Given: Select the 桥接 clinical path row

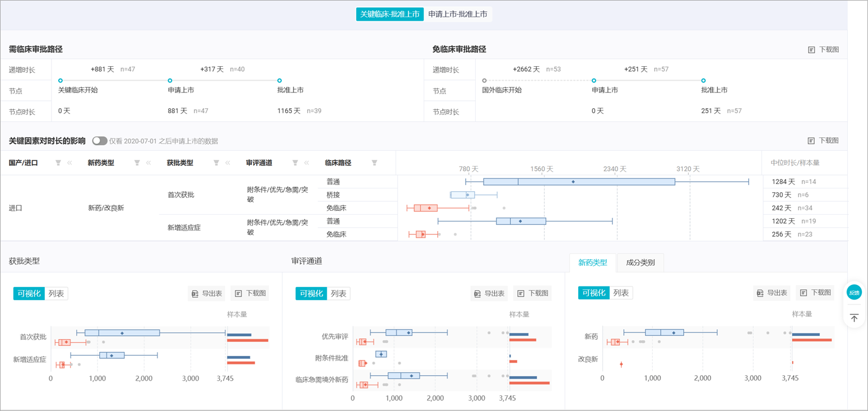Looking at the screenshot, I should coord(332,195).
